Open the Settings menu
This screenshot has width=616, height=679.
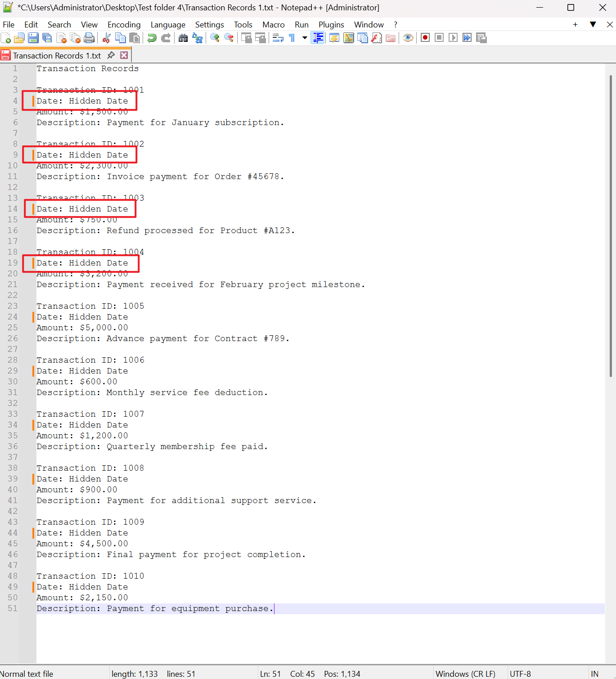click(x=209, y=25)
